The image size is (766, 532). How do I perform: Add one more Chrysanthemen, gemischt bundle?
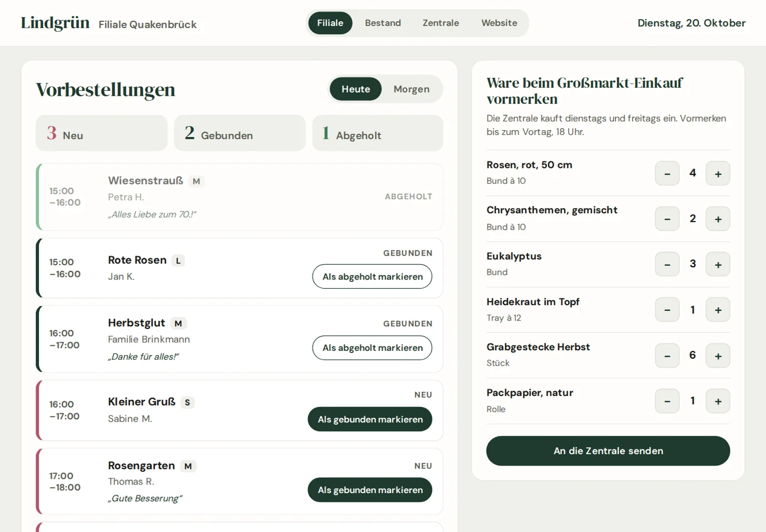[x=718, y=219]
